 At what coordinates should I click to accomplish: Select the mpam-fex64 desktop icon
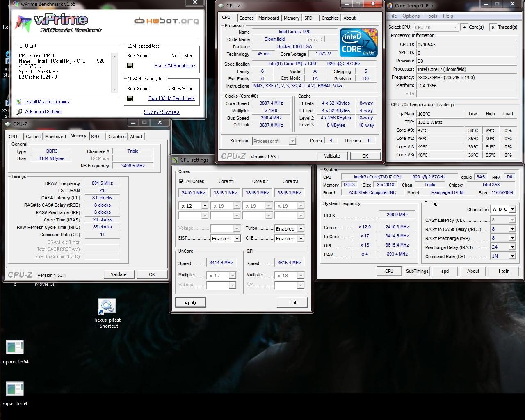(15, 347)
